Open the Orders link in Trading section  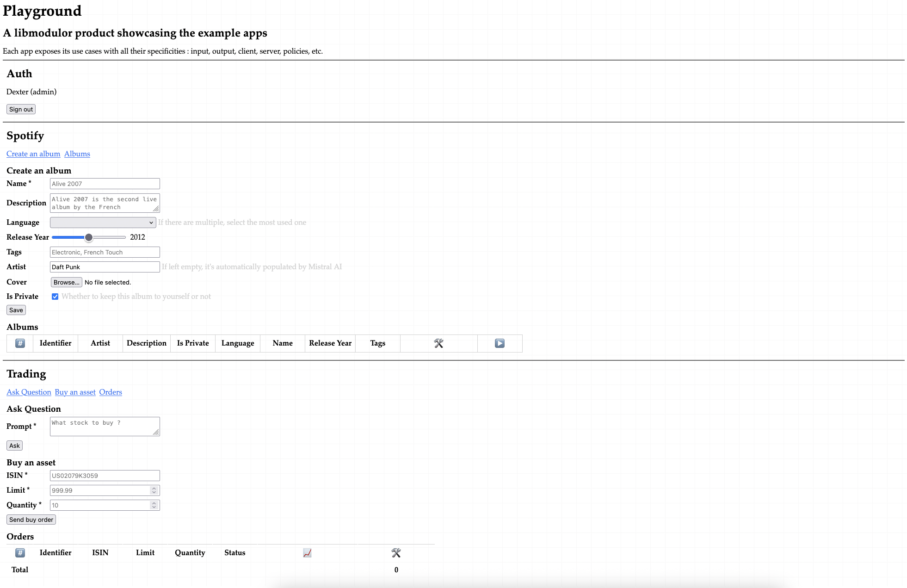110,392
